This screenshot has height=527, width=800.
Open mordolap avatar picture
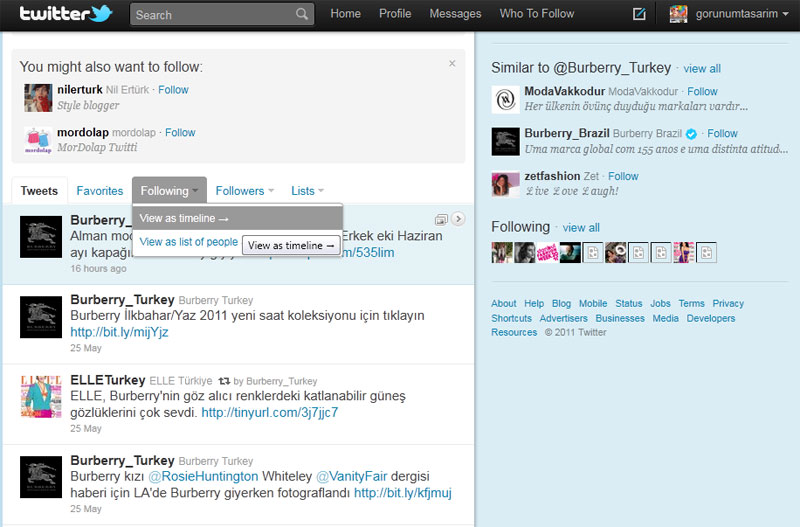pos(38,140)
